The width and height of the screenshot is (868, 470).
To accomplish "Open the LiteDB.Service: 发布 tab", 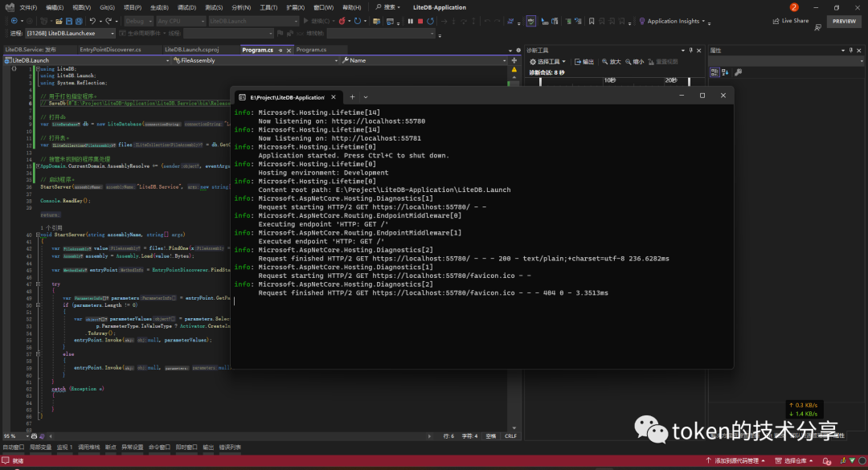I will pyautogui.click(x=31, y=50).
